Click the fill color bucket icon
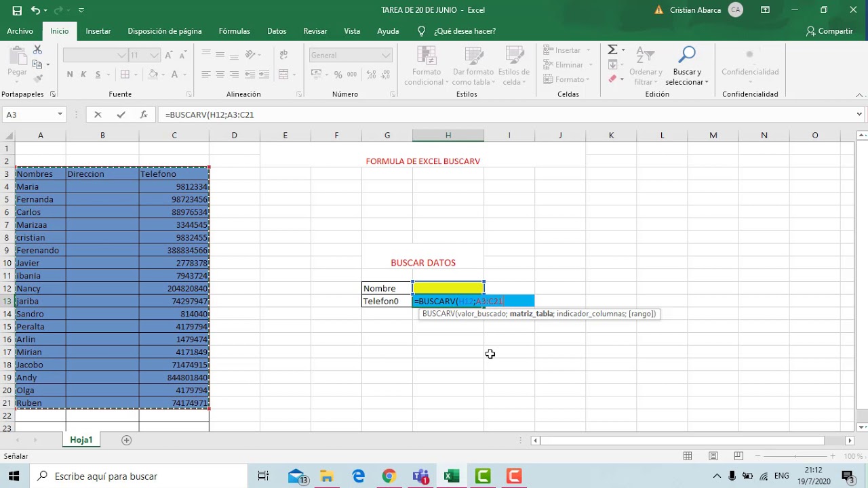868x488 pixels. pos(153,75)
